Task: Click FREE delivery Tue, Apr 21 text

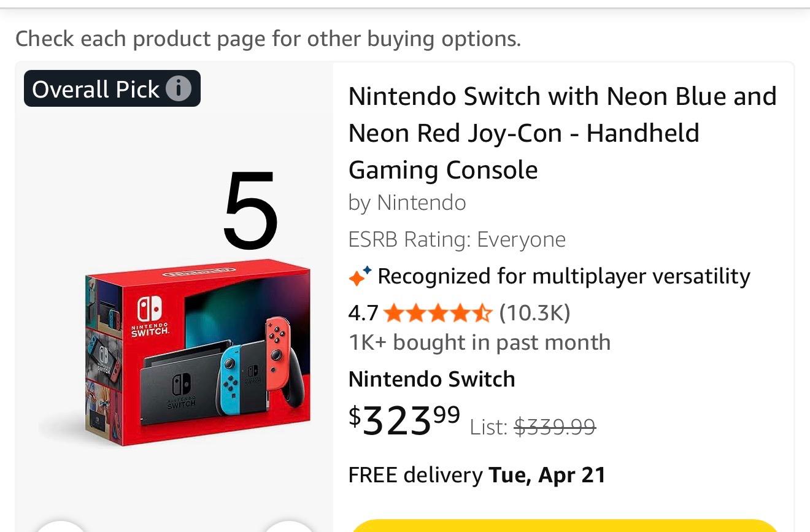Action: click(477, 475)
